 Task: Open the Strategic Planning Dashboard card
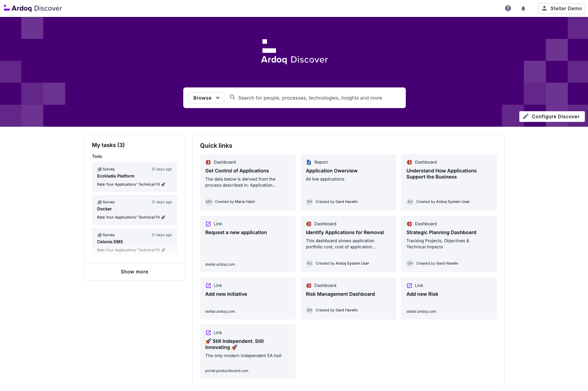(441, 232)
